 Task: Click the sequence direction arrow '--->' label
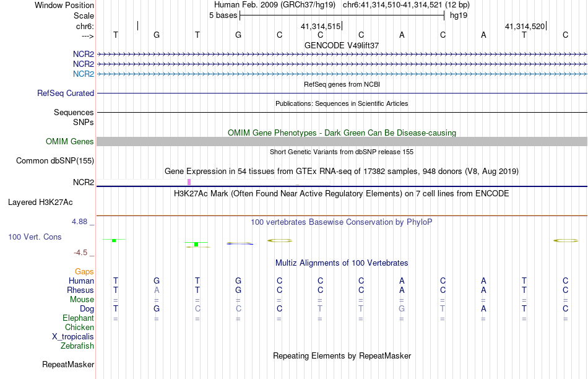tap(88, 36)
